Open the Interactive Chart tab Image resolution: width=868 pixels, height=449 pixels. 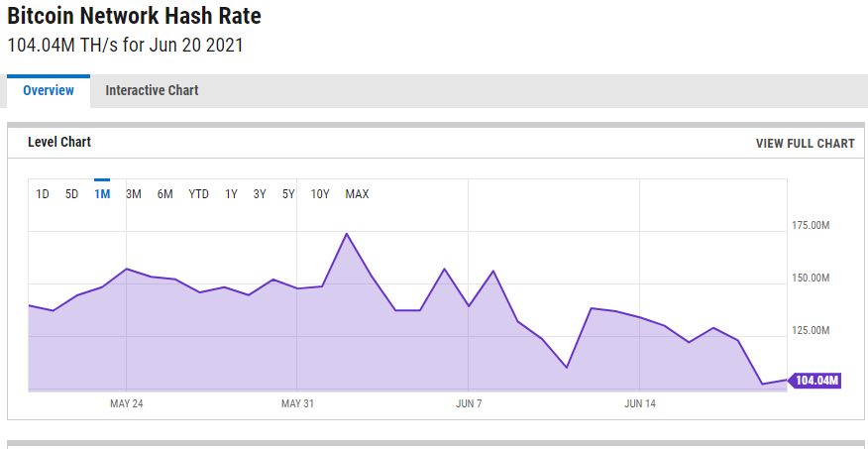click(x=152, y=90)
